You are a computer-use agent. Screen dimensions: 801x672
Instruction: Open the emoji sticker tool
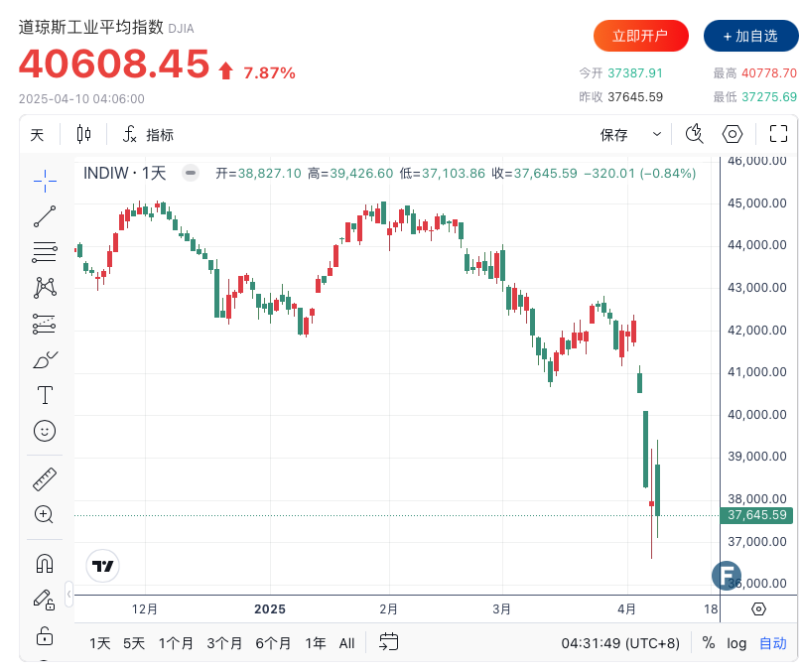45,431
